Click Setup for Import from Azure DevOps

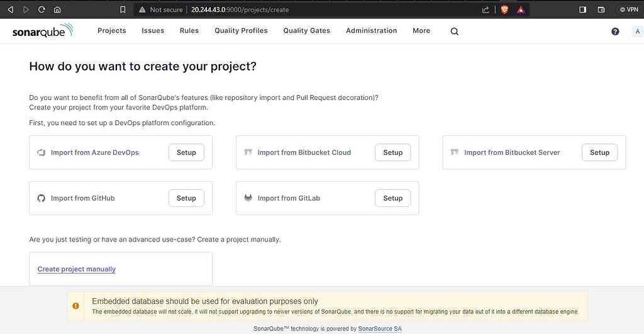coord(186,152)
